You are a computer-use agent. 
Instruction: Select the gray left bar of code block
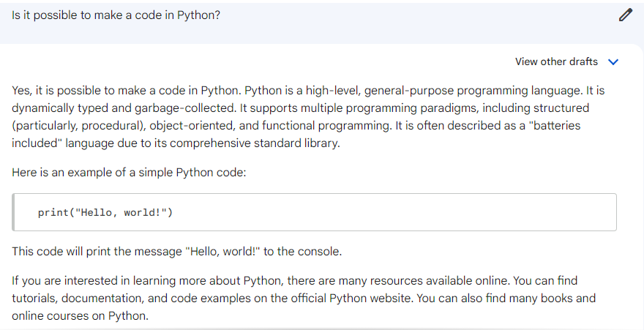[13, 212]
